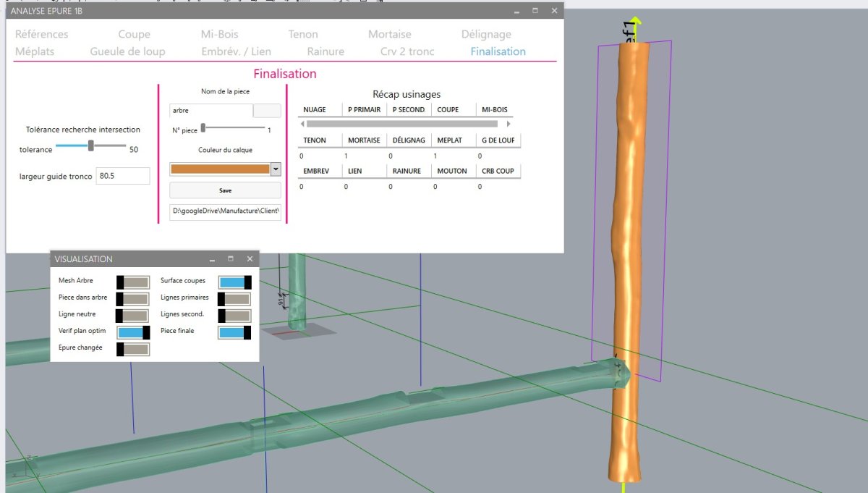Image resolution: width=868 pixels, height=493 pixels.
Task: Click the Nom de la piece text field
Action: click(x=210, y=110)
